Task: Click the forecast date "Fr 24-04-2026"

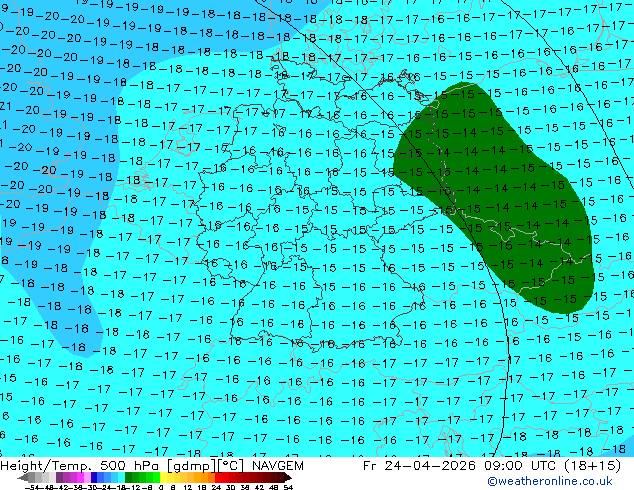Action: (419, 466)
